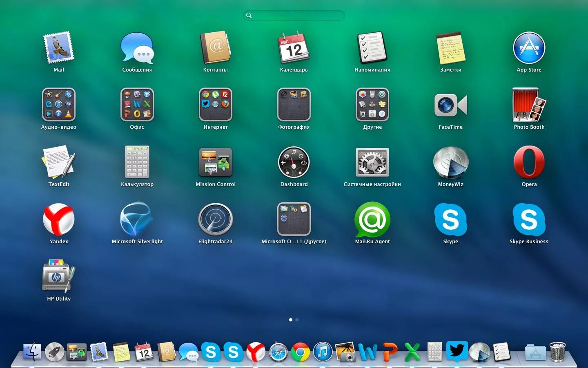This screenshot has width=588, height=368.
Task: Launch Excel from the Dock
Action: tap(412, 352)
